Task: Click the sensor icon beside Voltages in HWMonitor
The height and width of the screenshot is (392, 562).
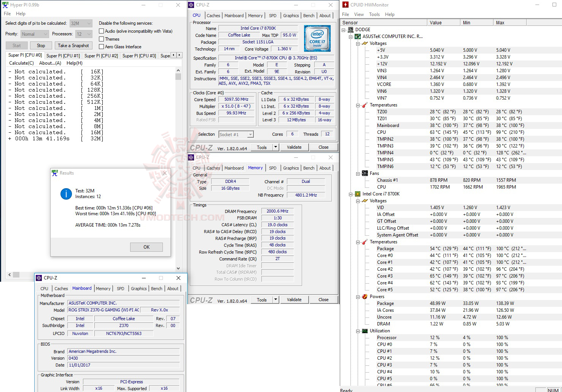Action: pyautogui.click(x=365, y=43)
